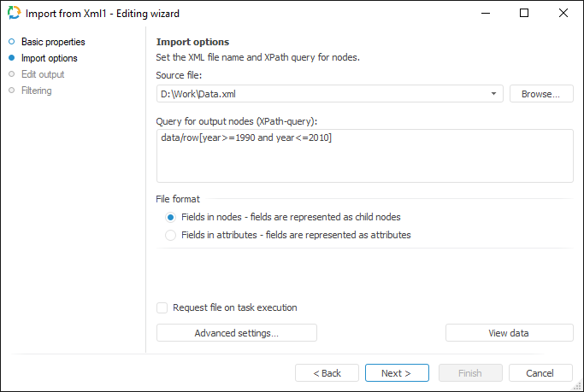This screenshot has height=392, width=584.
Task: Open Advanced settings dialog
Action: pos(236,333)
